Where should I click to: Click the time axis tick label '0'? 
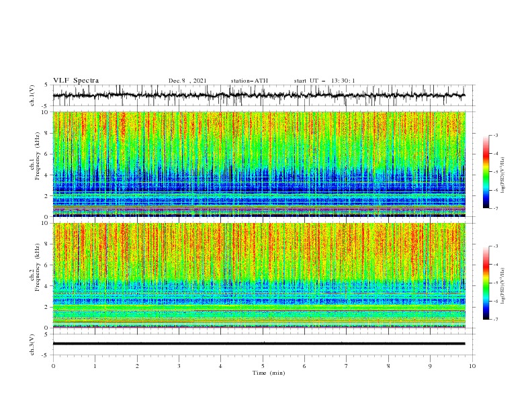click(x=53, y=366)
